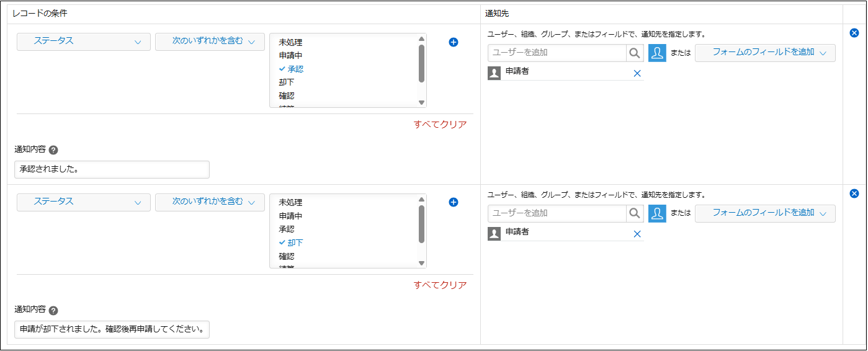Open ステータス field dropdown in 却下 row

pyautogui.click(x=84, y=202)
